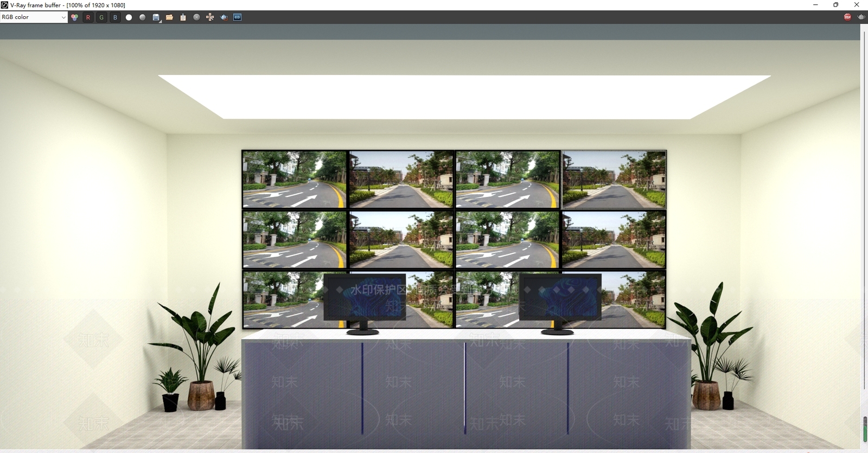Load image using the folder icon
The width and height of the screenshot is (868, 453).
tap(169, 17)
